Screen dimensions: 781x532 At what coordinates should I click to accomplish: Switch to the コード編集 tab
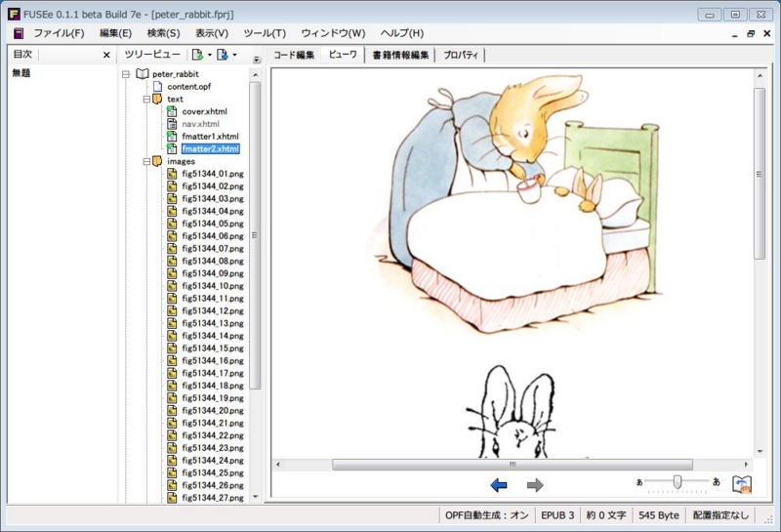[x=294, y=56]
